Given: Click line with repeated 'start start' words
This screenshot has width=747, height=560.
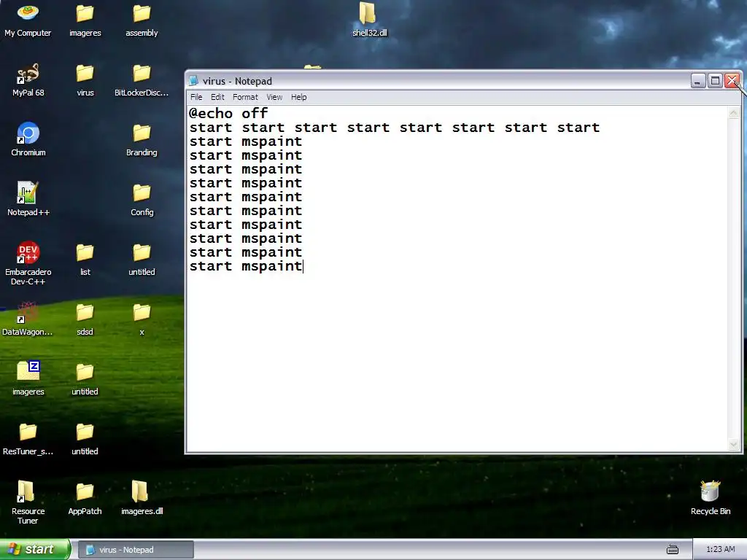Looking at the screenshot, I should point(395,128).
